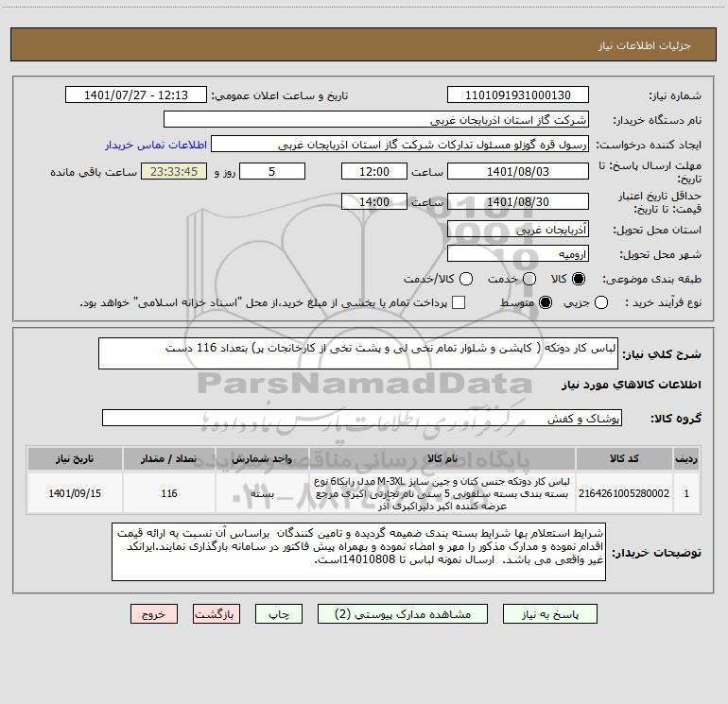Click the announcement date field 1401/07/27 - 12:13

(x=136, y=95)
